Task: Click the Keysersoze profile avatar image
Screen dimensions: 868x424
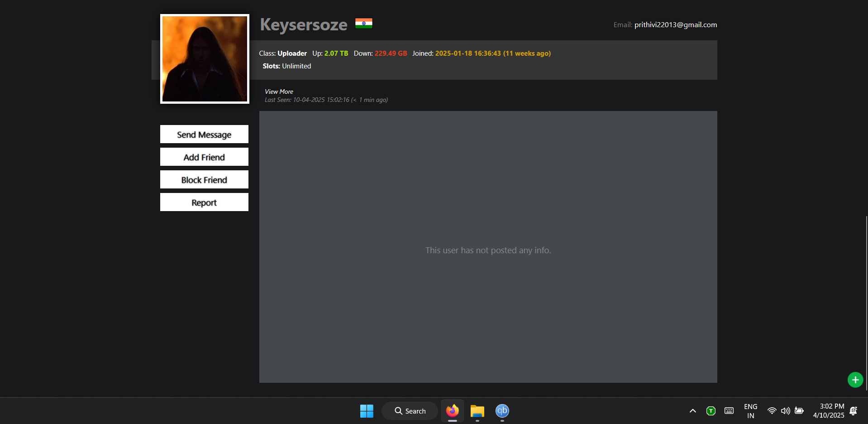Action: [x=205, y=59]
